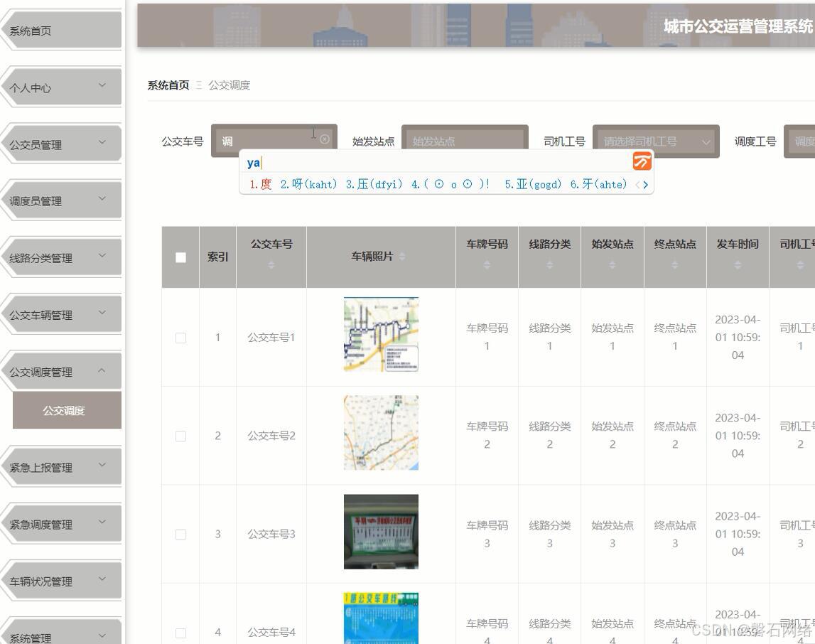815x644 pixels.
Task: Toggle the select-all checkbox in the table header
Action: [180, 257]
